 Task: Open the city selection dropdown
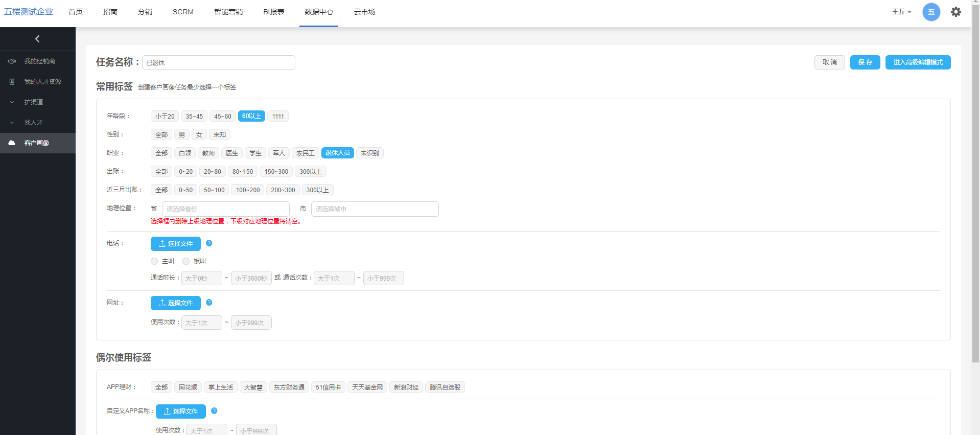[x=375, y=209]
